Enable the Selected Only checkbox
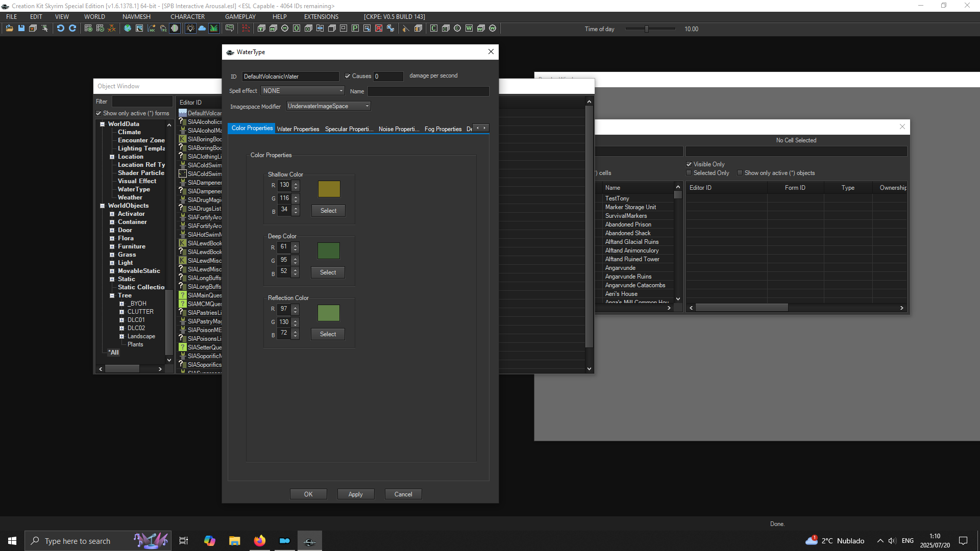980x551 pixels. click(689, 173)
